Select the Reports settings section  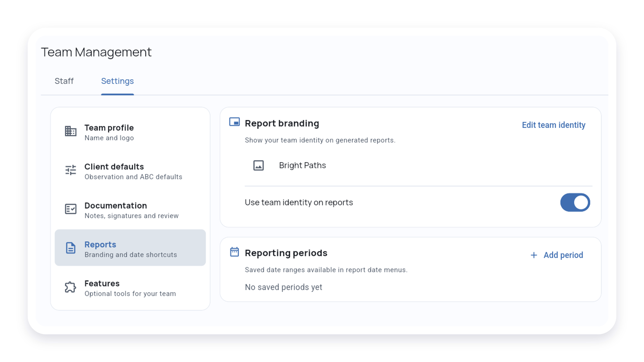click(x=130, y=248)
